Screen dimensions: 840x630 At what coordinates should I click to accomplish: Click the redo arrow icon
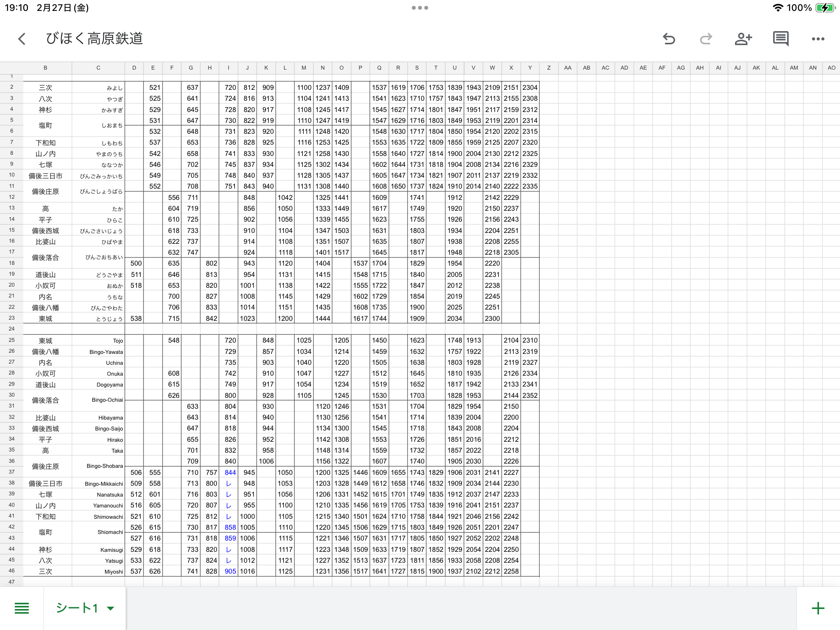pyautogui.click(x=706, y=39)
